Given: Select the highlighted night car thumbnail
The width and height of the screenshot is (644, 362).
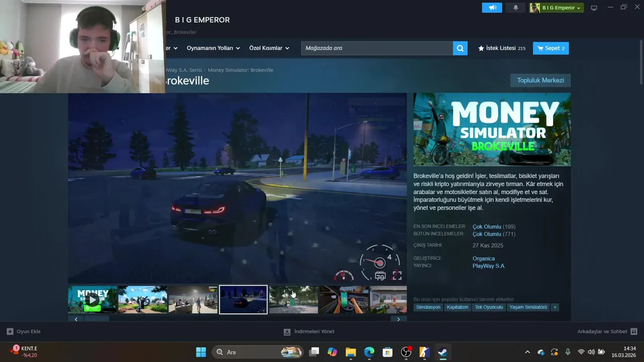Looking at the screenshot, I should pyautogui.click(x=243, y=300).
